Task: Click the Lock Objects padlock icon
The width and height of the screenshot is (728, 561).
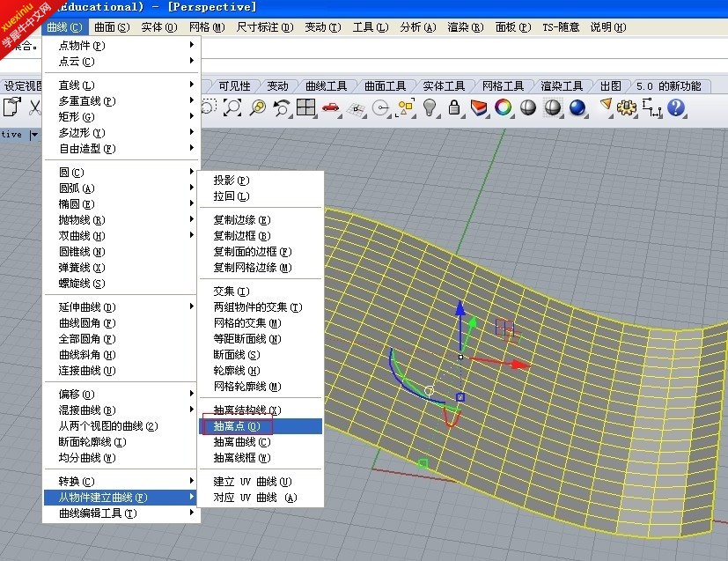Action: point(454,107)
